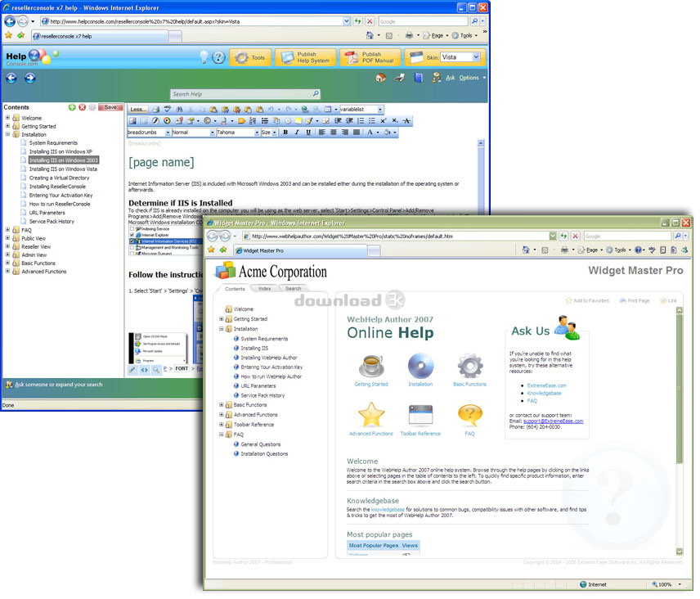Image resolution: width=700 pixels, height=599 pixels.
Task: Toggle the Indexing Service checkbox
Action: pos(132,228)
